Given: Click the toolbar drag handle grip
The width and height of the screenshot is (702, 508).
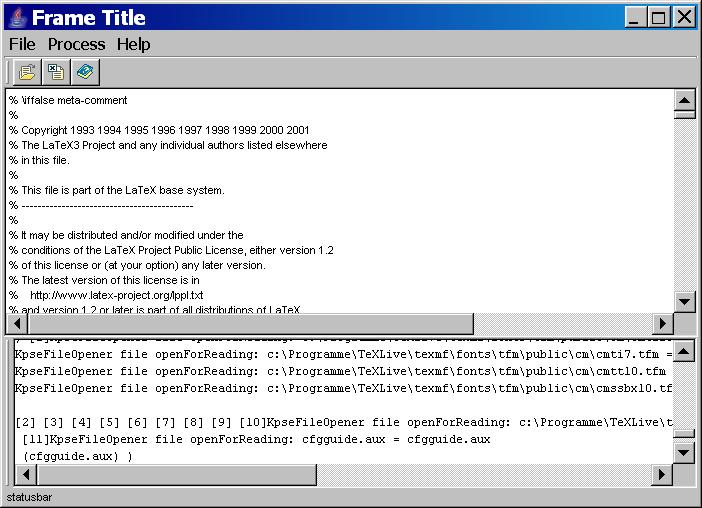Looking at the screenshot, I should point(9,72).
